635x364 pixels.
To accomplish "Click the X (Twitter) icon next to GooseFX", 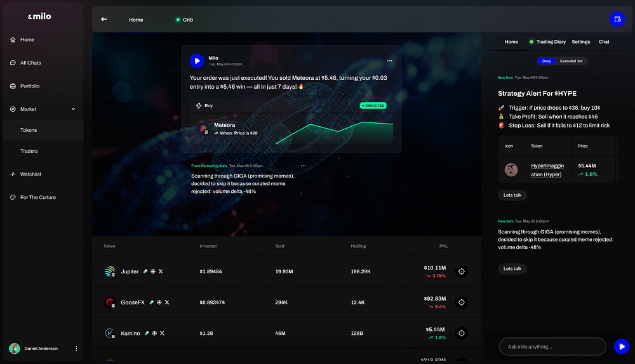I will coord(167,302).
